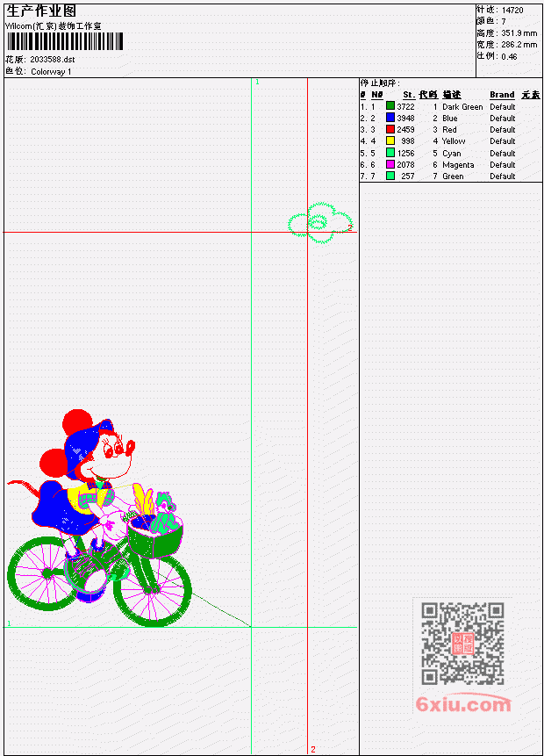Screen dimensions: 544x756
Task: Select the Blue description text
Action: click(450, 119)
